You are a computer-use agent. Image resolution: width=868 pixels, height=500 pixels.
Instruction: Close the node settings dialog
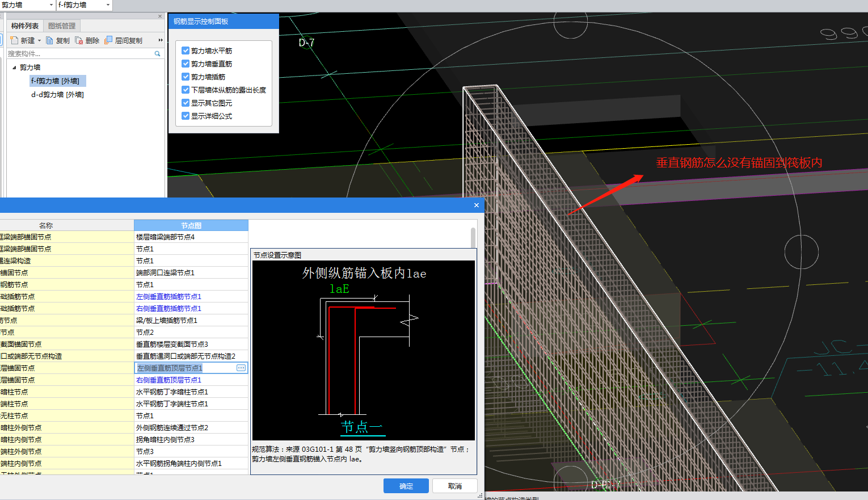click(x=477, y=205)
